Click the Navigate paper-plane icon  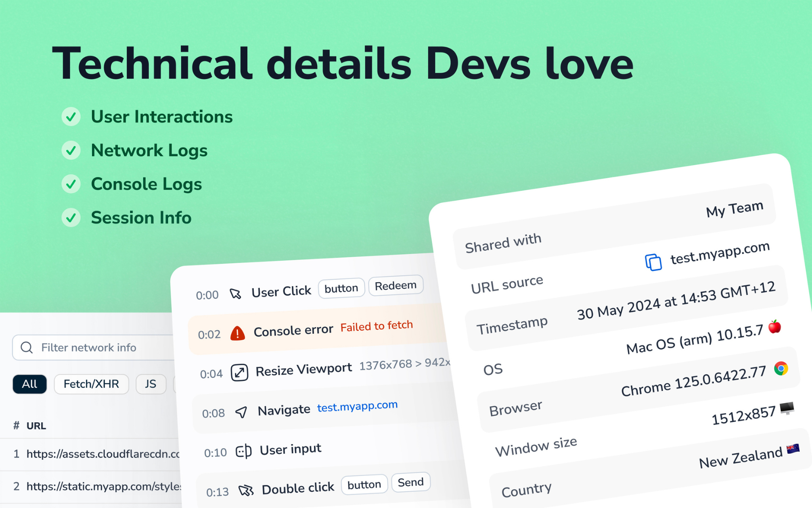coord(241,412)
